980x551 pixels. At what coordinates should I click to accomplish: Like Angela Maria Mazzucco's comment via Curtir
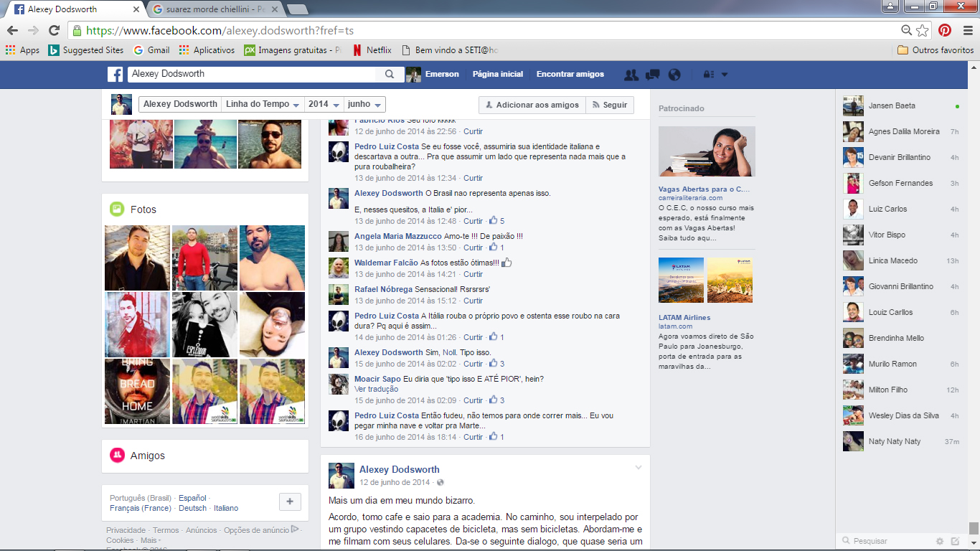pos(473,248)
